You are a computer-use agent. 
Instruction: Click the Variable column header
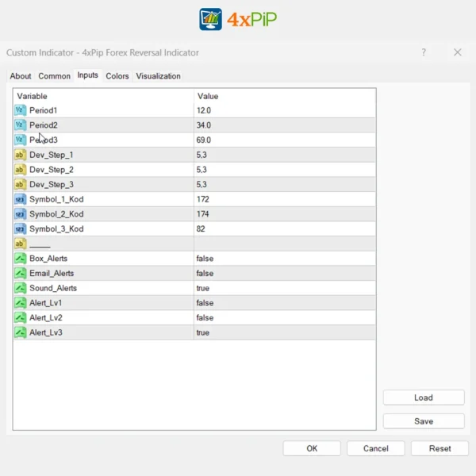33,96
